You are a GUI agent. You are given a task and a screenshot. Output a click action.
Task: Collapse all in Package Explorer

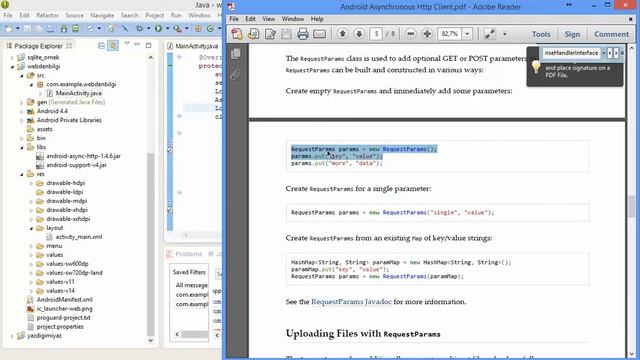point(101,46)
